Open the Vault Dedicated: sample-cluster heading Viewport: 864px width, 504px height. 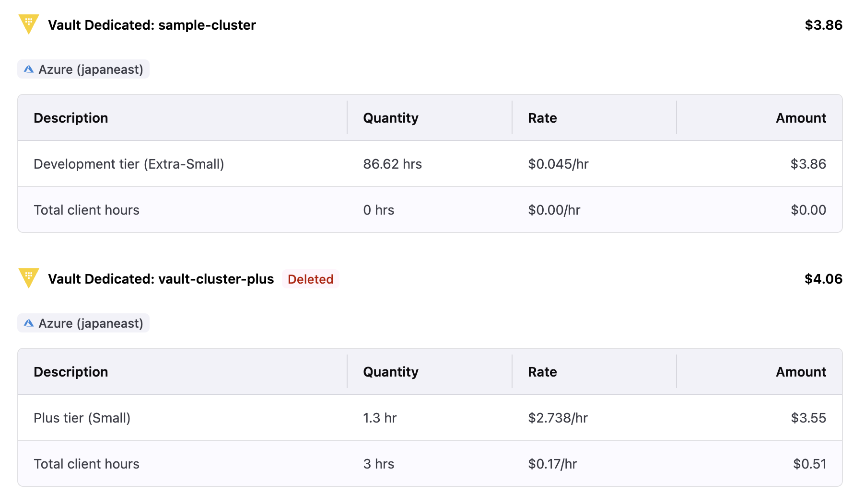[x=152, y=25]
